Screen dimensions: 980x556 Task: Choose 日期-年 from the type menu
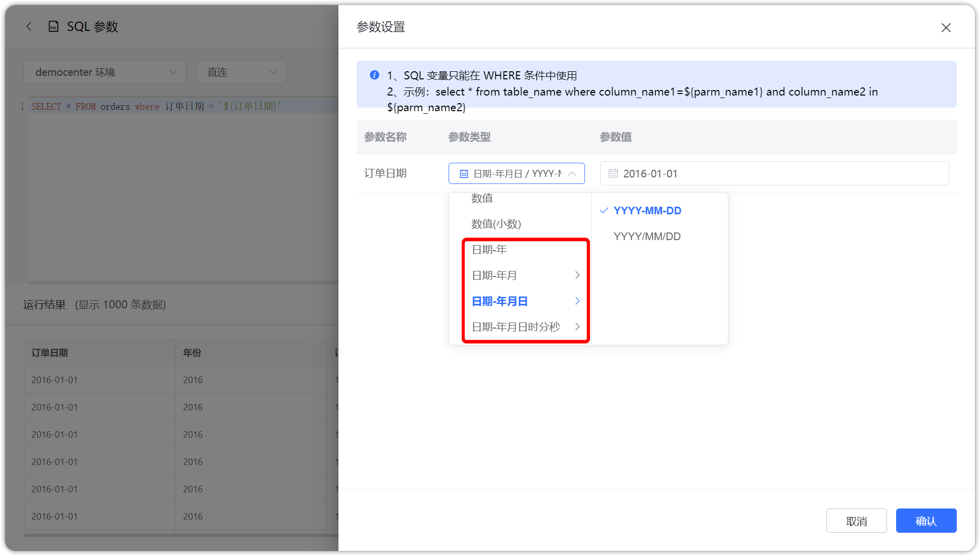point(489,249)
